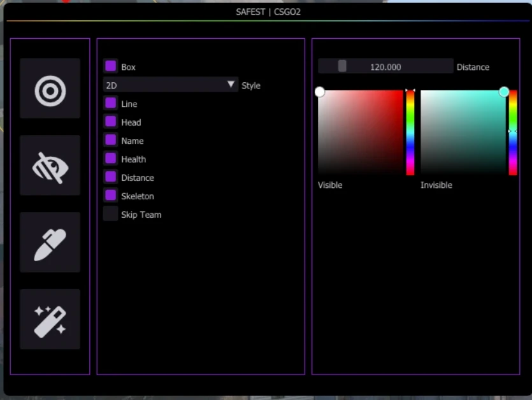Toggle the Skeleton checkbox

click(x=111, y=196)
